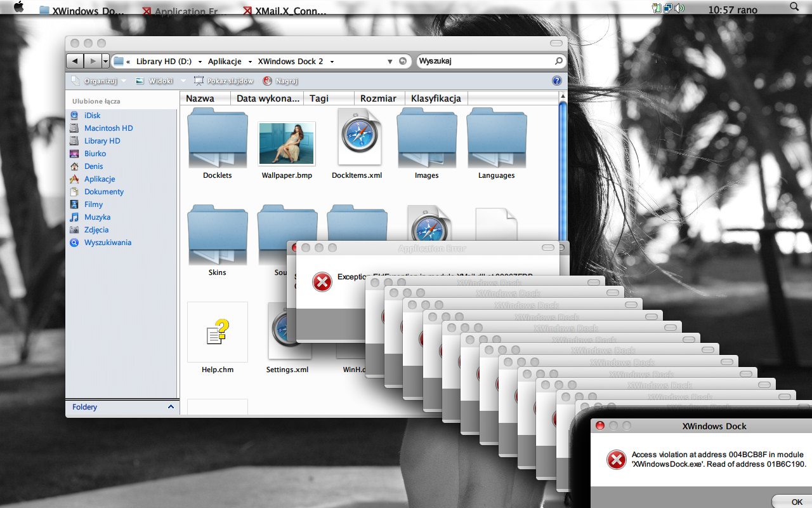
Task: Select Macintosh HD in the sidebar
Action: 108,128
